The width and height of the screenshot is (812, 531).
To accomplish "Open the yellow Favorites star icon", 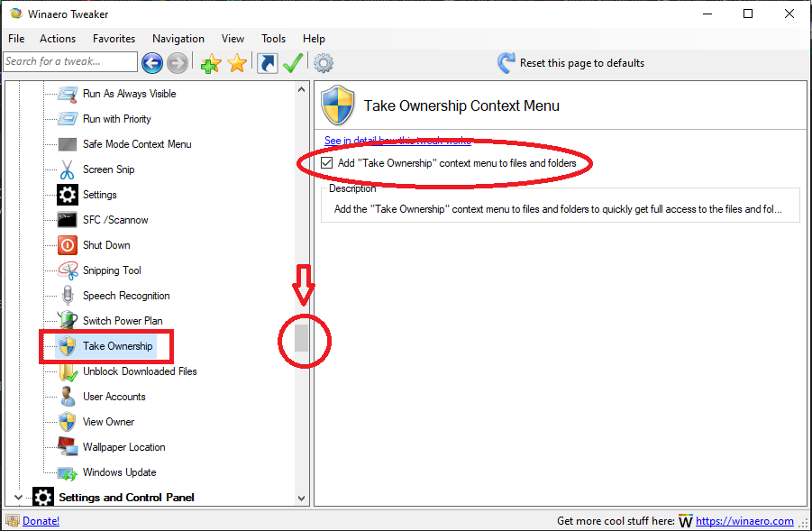I will [237, 63].
